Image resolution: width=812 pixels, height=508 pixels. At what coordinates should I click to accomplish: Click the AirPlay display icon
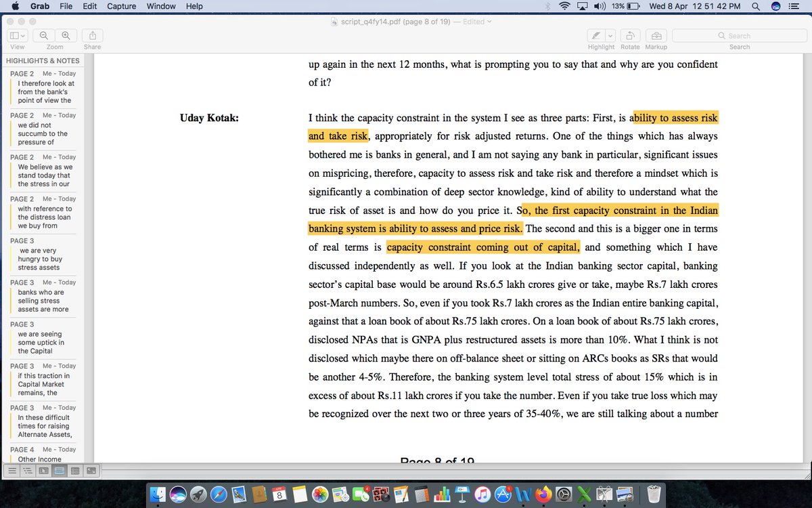pyautogui.click(x=582, y=6)
